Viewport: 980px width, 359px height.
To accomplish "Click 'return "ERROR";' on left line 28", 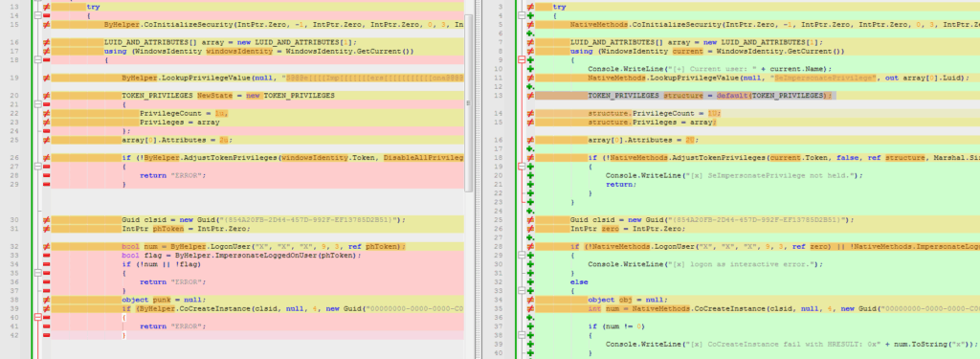I will tap(172, 176).
